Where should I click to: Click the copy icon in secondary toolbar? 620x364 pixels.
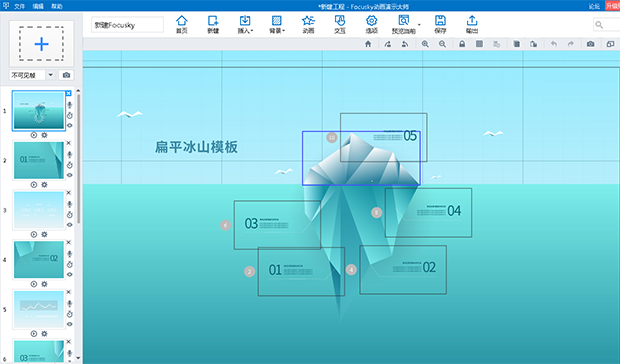point(516,44)
